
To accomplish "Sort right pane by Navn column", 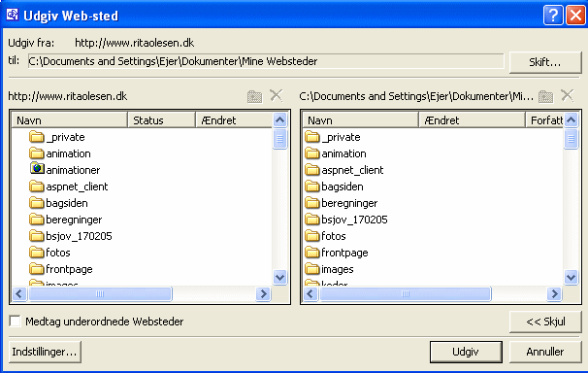I will click(x=361, y=120).
